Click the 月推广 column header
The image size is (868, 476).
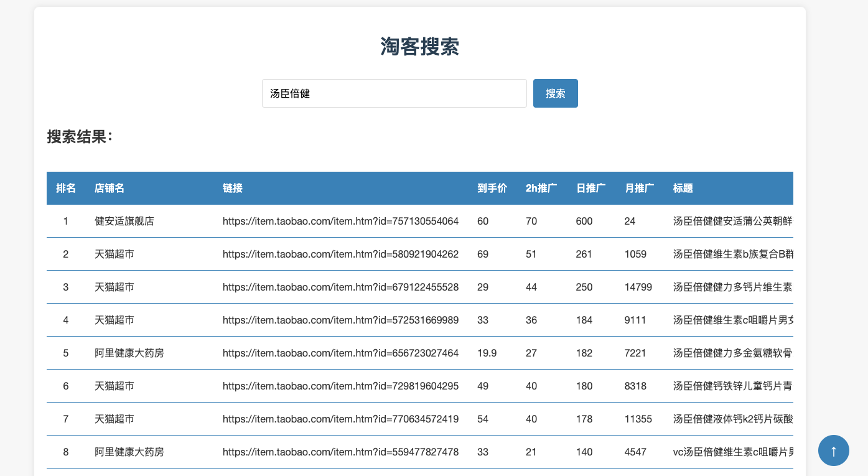[x=640, y=189]
